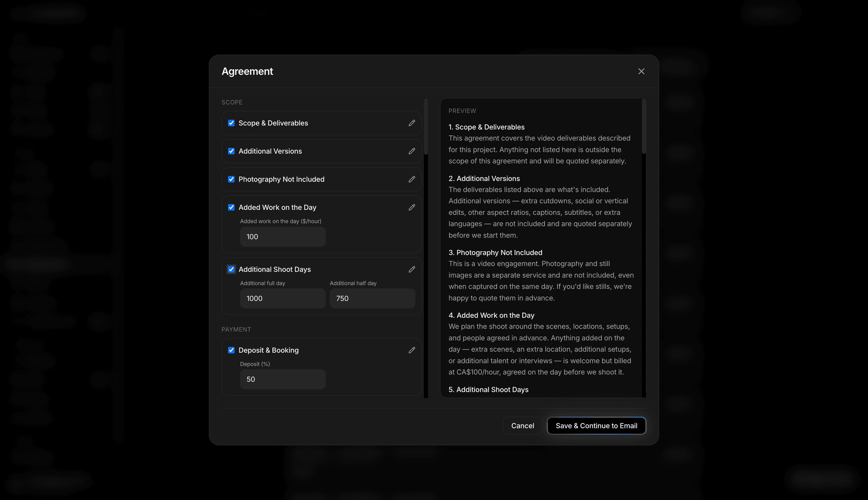The image size is (868, 500).
Task: Open editor for Added Work on the Day
Action: (412, 207)
